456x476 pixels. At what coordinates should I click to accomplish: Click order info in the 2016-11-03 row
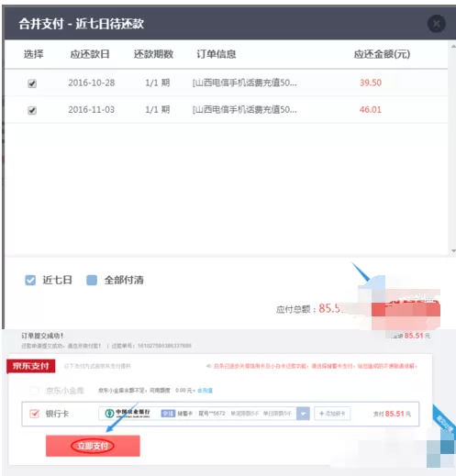coord(244,110)
